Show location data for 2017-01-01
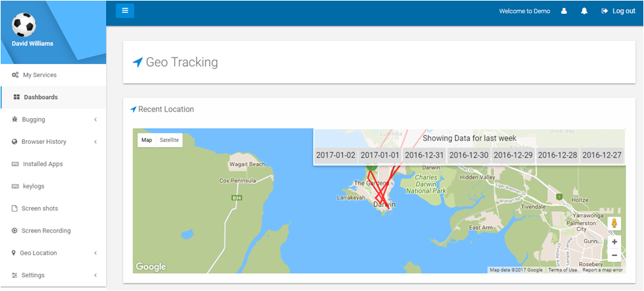This screenshot has width=644, height=291. tap(380, 155)
